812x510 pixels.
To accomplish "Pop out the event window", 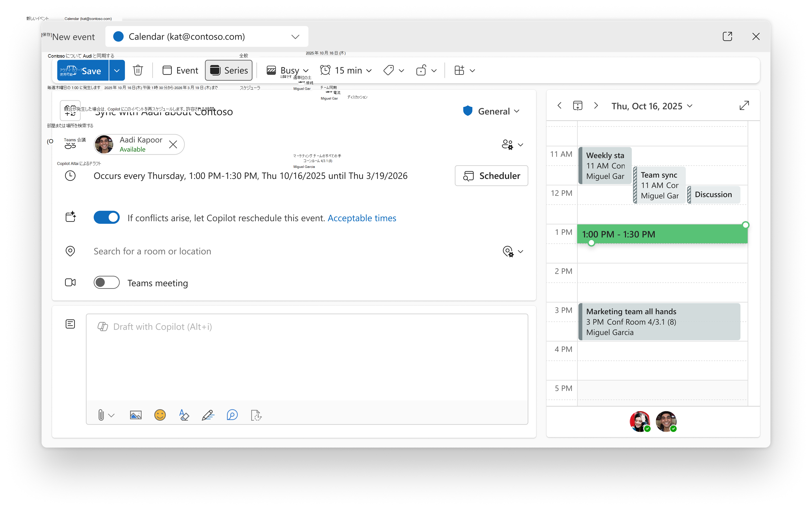I will coord(727,36).
